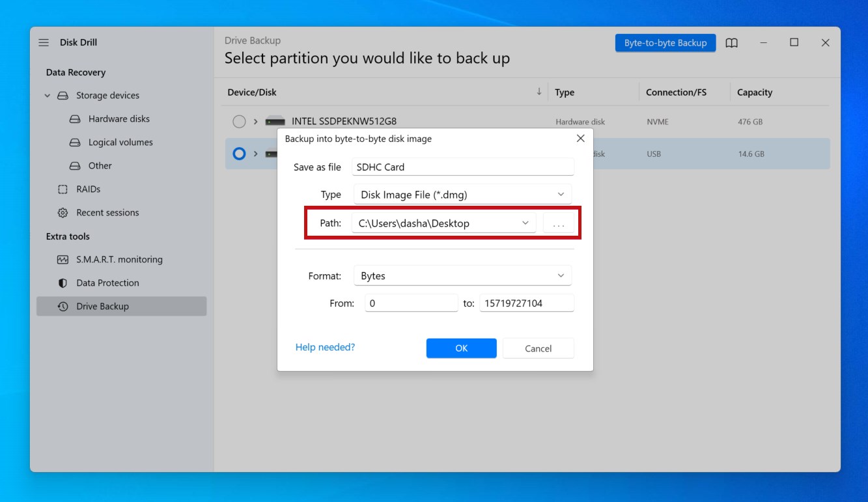The width and height of the screenshot is (868, 502).
Task: Click the Drive Backup clock icon
Action: 63,307
